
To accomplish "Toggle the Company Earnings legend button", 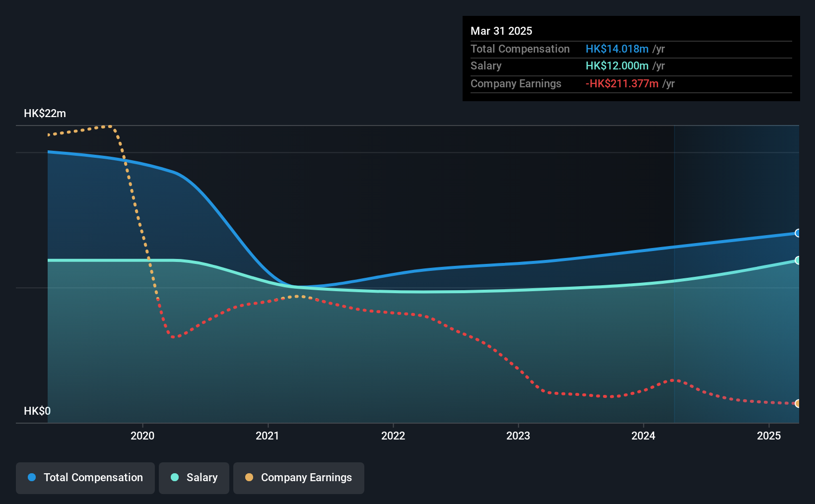I will click(x=299, y=478).
